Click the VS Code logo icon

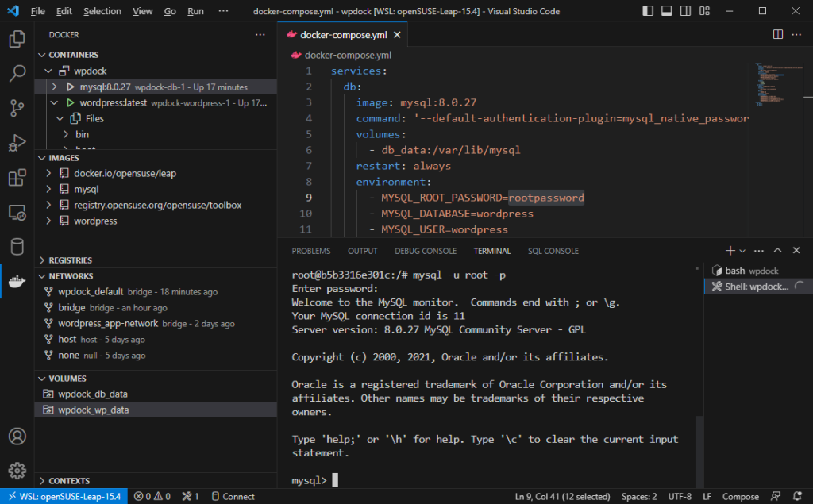tap(13, 11)
